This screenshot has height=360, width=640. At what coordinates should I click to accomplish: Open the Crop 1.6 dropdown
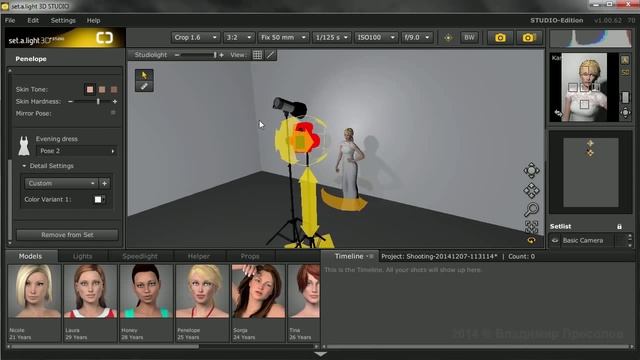tap(196, 38)
